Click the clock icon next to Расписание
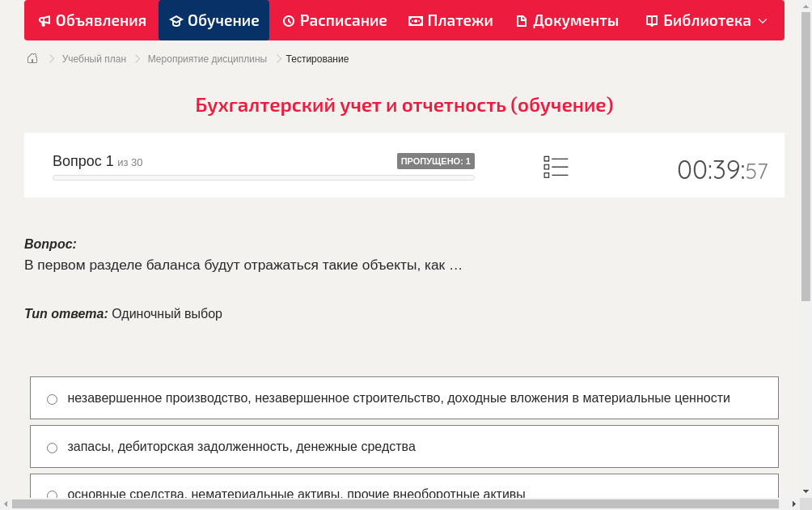Screen dimensions: 812x510 tap(288, 20)
